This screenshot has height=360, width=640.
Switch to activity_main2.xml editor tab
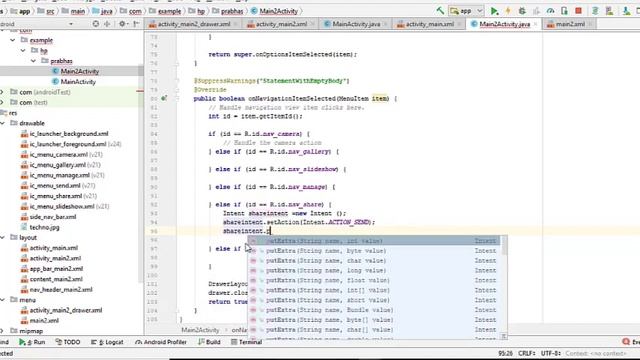click(x=281, y=24)
